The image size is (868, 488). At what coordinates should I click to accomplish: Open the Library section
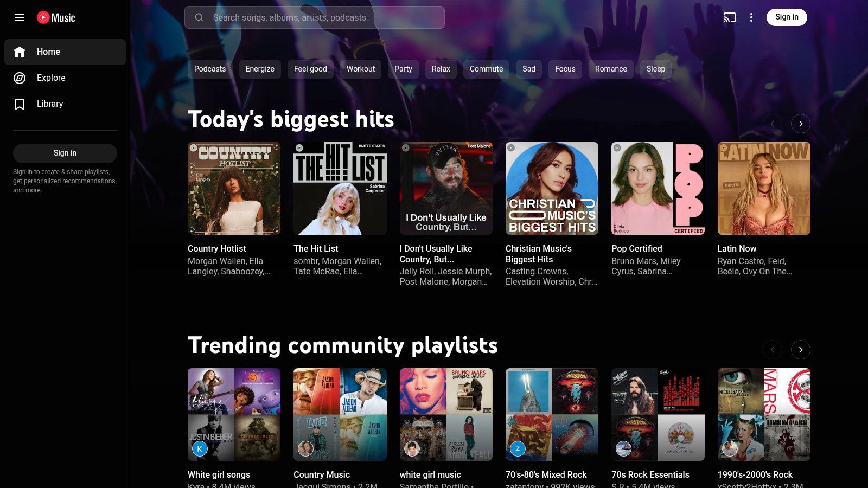[49, 104]
